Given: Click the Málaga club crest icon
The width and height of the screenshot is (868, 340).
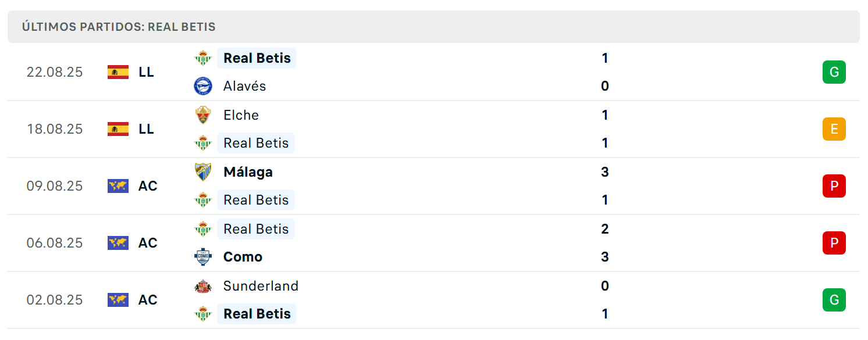Looking at the screenshot, I should pos(203,172).
